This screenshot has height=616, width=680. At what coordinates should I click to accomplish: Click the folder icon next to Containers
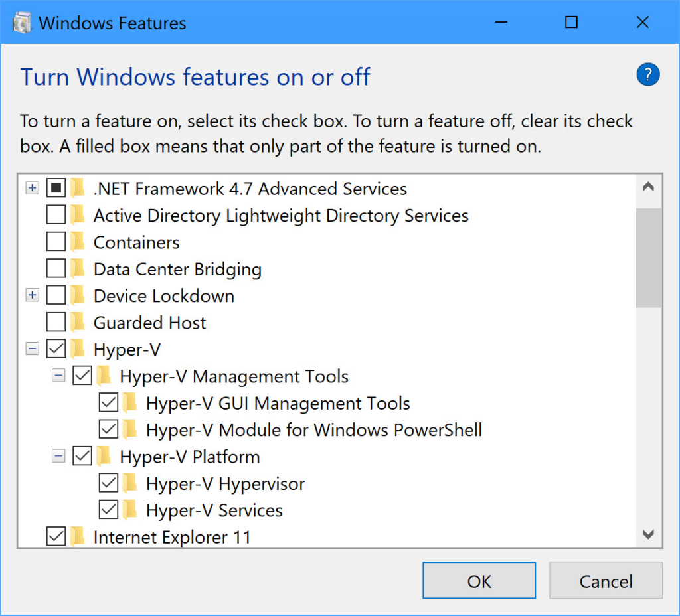[78, 242]
